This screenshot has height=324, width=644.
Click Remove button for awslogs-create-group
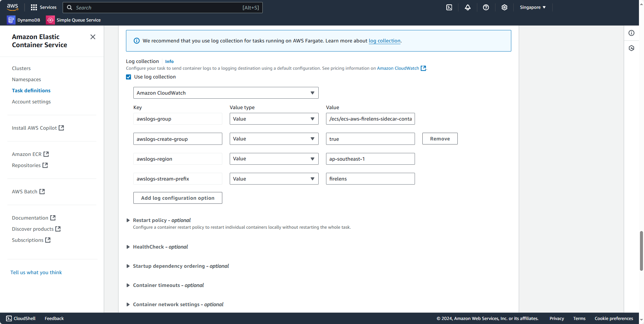[x=440, y=139]
